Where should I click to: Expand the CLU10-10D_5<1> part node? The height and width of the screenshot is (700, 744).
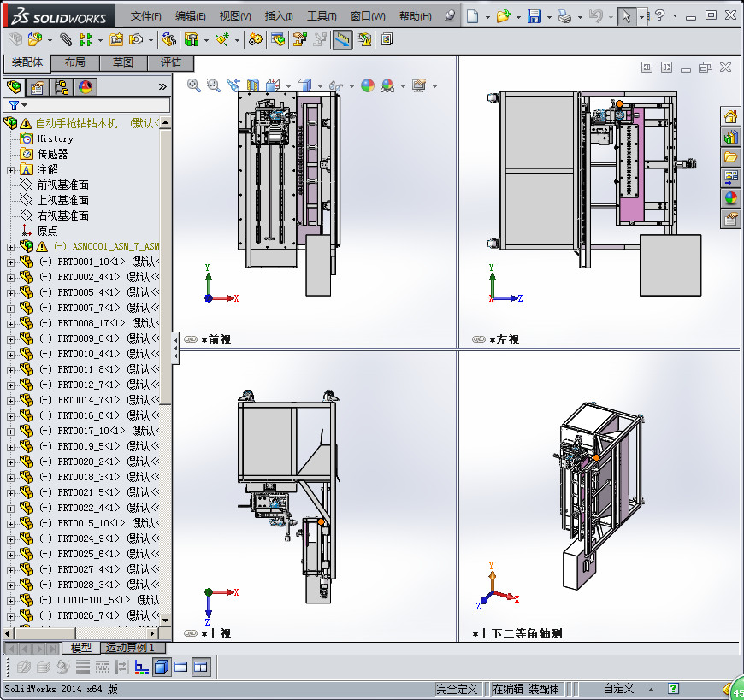pos(10,601)
